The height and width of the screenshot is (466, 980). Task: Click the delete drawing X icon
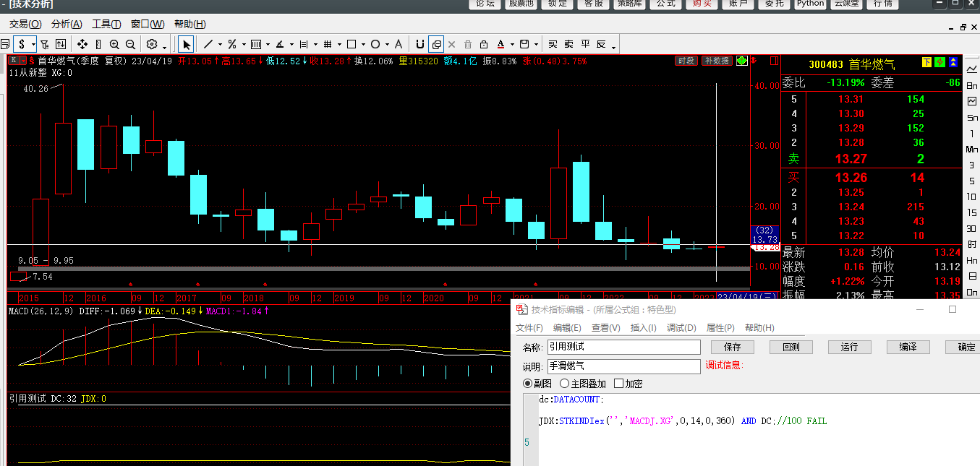coord(452,44)
